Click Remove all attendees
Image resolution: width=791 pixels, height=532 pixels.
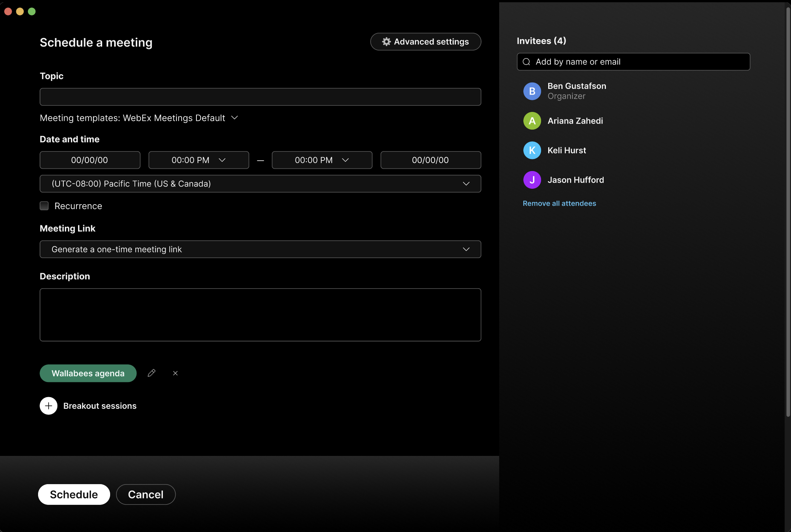[x=559, y=203]
